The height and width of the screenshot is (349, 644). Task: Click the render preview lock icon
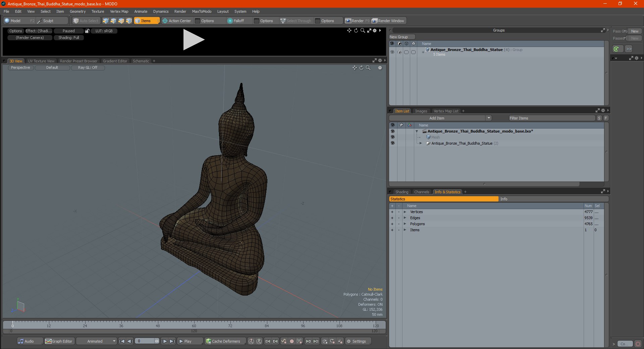point(87,31)
